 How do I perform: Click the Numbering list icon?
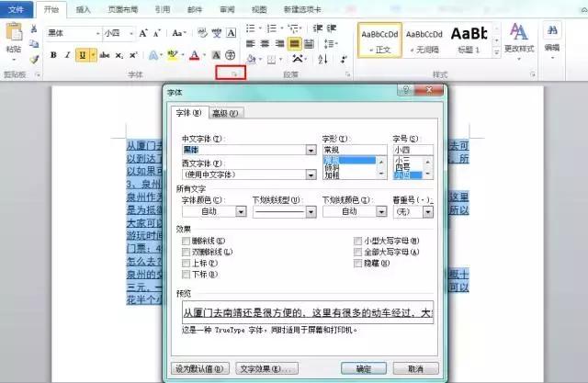pyautogui.click(x=272, y=28)
